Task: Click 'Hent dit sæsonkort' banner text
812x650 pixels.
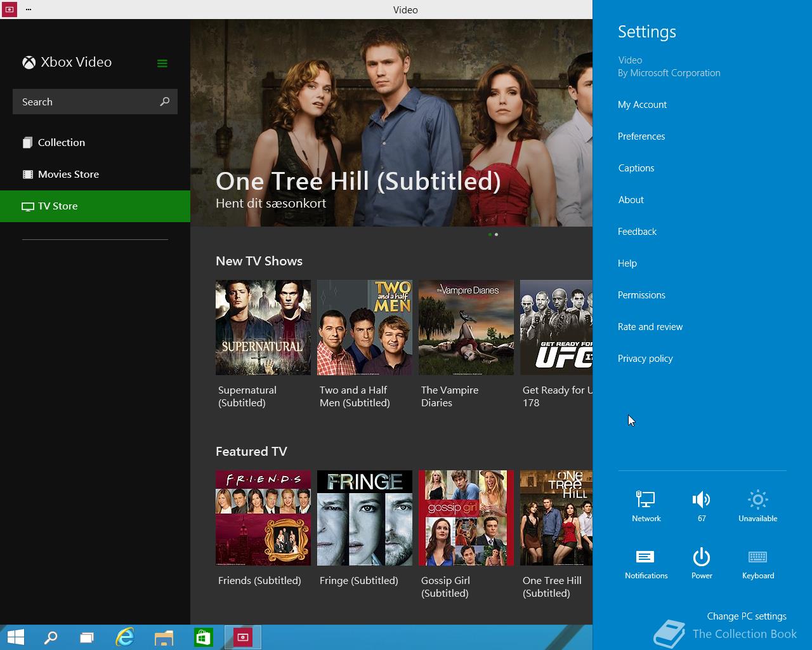Action: point(271,203)
